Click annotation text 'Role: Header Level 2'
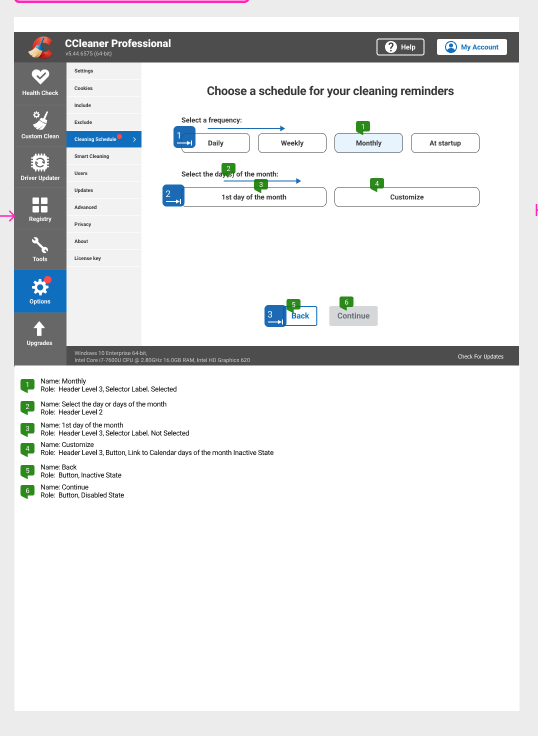The image size is (538, 736). (x=71, y=412)
